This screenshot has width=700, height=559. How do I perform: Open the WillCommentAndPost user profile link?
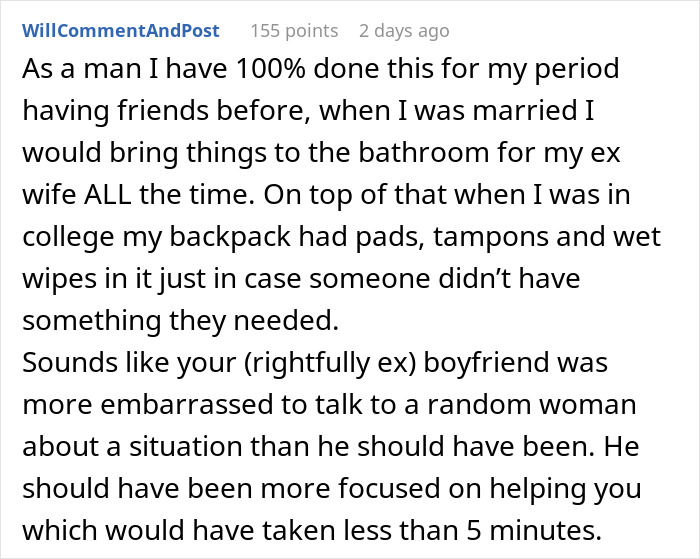point(121,31)
